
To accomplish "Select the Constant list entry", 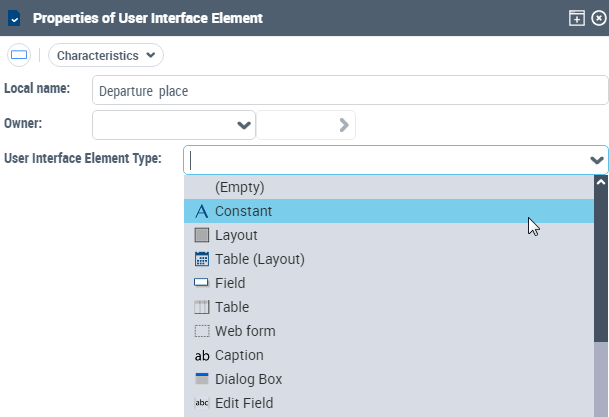I will 243,211.
